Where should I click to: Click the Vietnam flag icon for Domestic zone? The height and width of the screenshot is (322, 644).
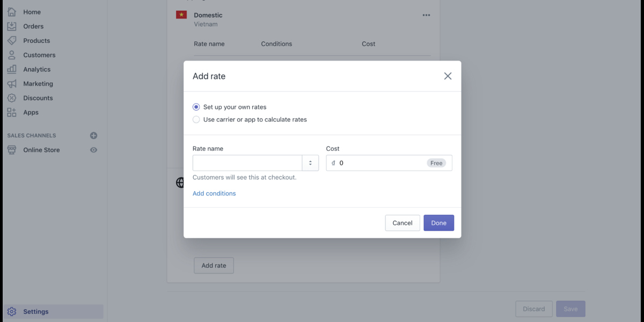point(181,15)
